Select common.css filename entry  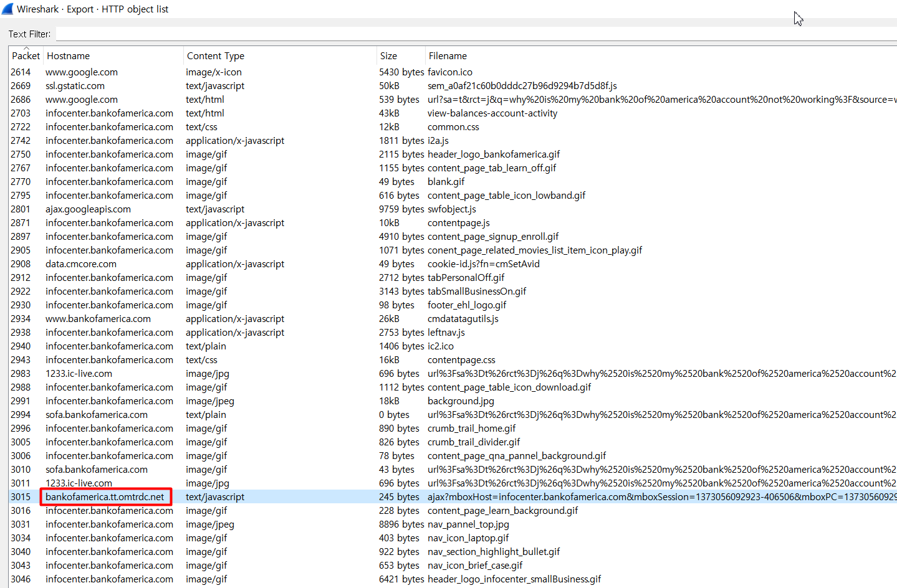click(x=453, y=127)
